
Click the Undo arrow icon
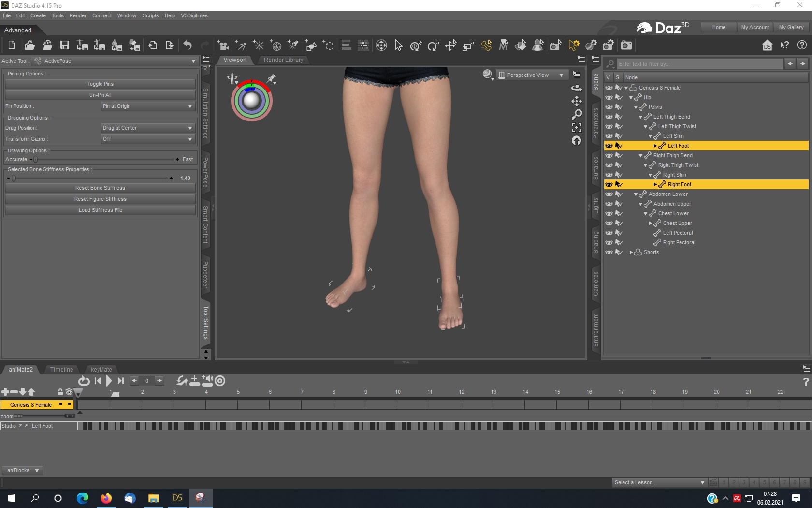tap(188, 45)
